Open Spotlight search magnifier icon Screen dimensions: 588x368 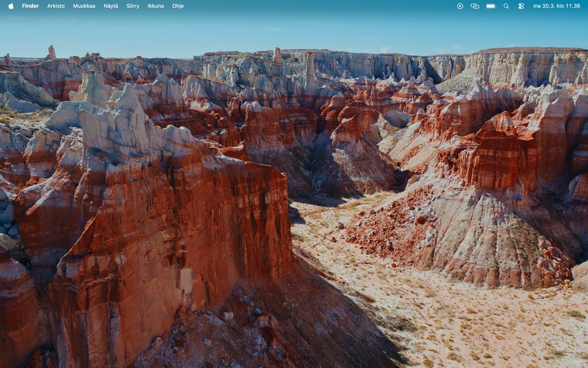click(x=507, y=6)
